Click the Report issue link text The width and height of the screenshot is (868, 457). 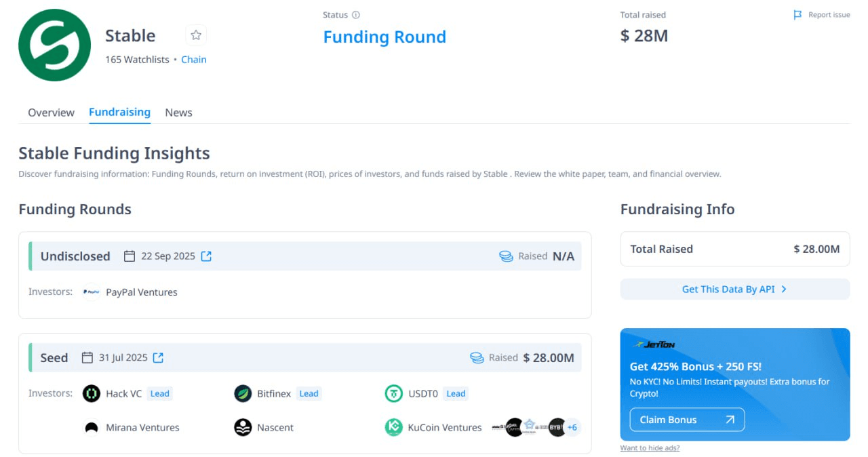coord(829,15)
